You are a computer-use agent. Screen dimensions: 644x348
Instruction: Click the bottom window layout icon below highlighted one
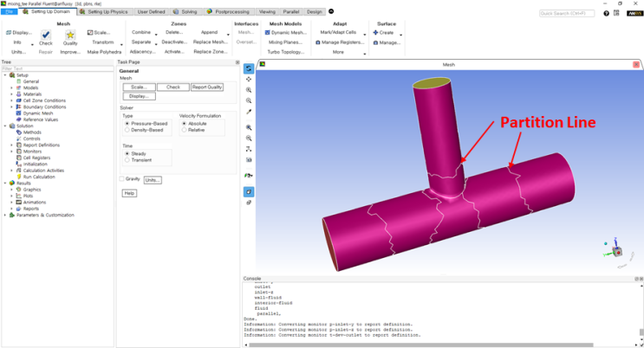tap(249, 203)
